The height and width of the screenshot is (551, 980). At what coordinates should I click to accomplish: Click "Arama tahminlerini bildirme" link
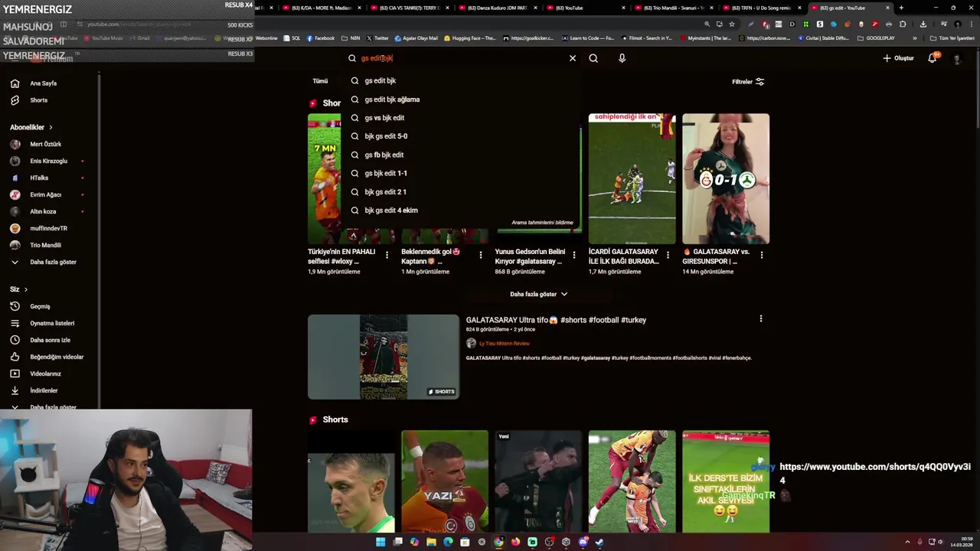(x=542, y=223)
